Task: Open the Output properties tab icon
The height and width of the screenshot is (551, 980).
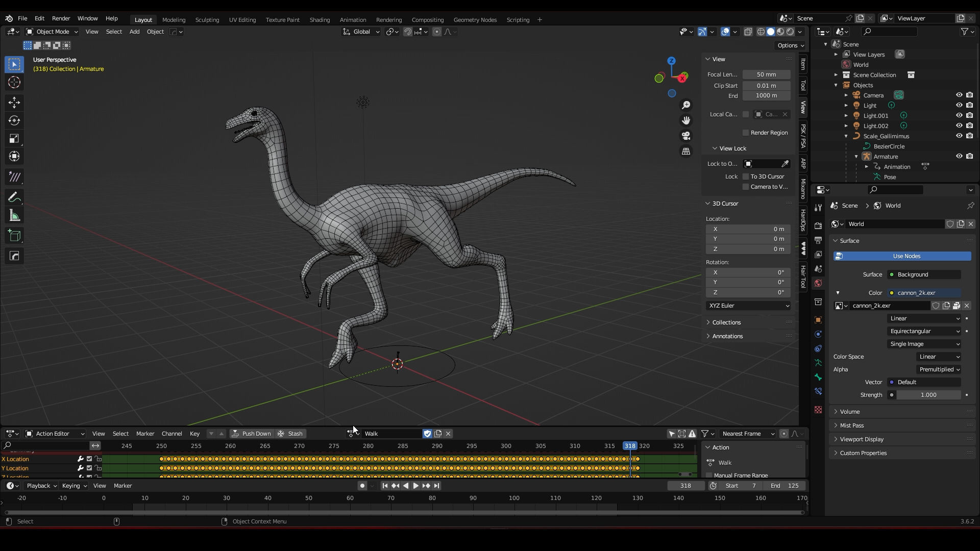Action: pos(818,240)
